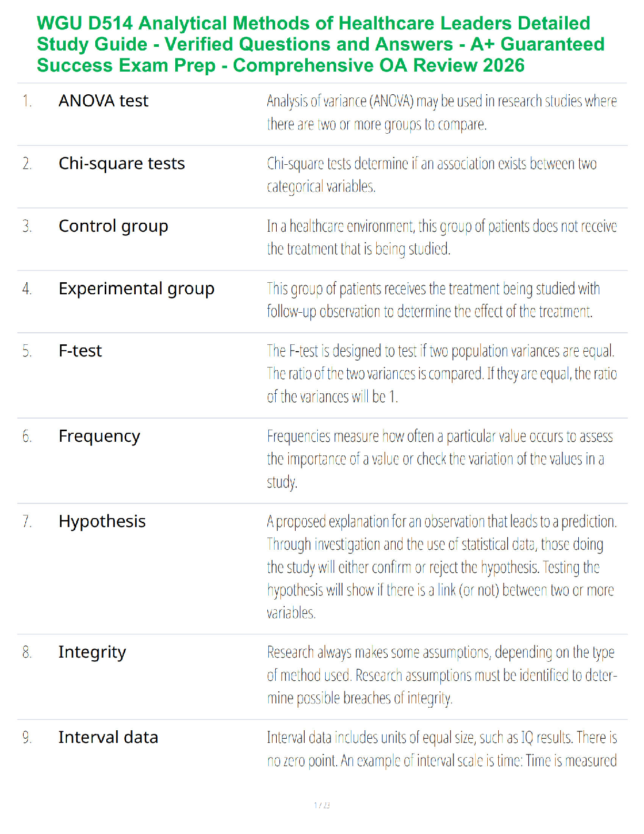The width and height of the screenshot is (644, 834).
Task: Select the 'Interval data' term
Action: [108, 737]
